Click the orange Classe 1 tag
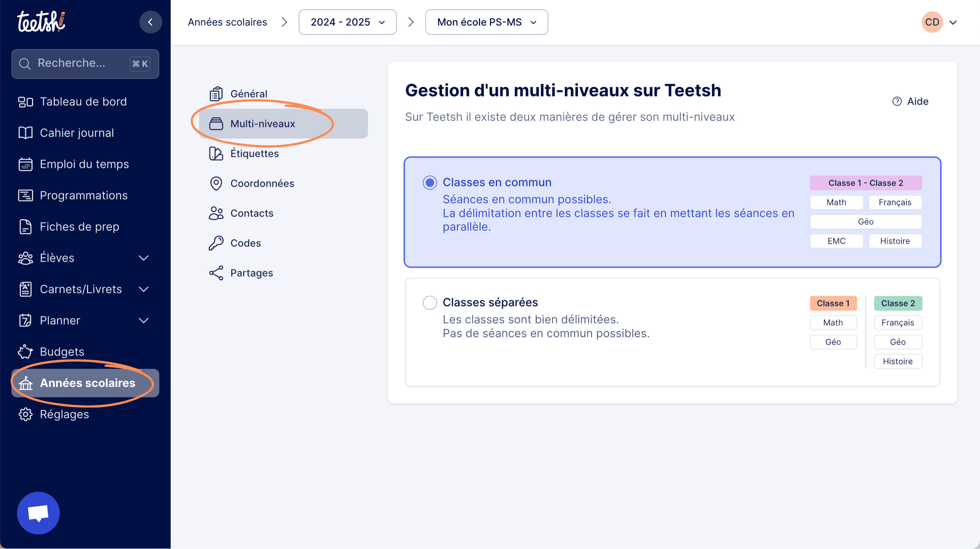The image size is (980, 549). (x=833, y=303)
